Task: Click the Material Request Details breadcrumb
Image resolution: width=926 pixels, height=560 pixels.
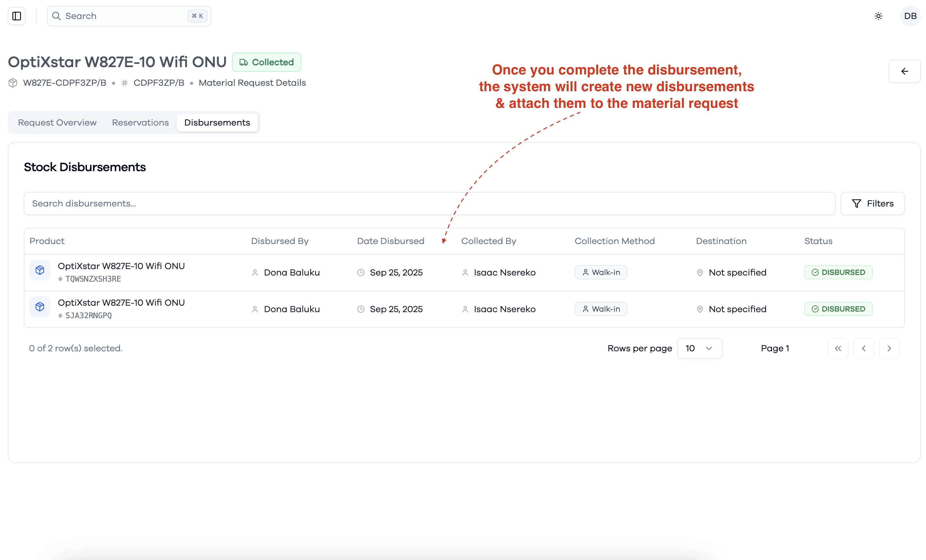Action: [x=252, y=83]
